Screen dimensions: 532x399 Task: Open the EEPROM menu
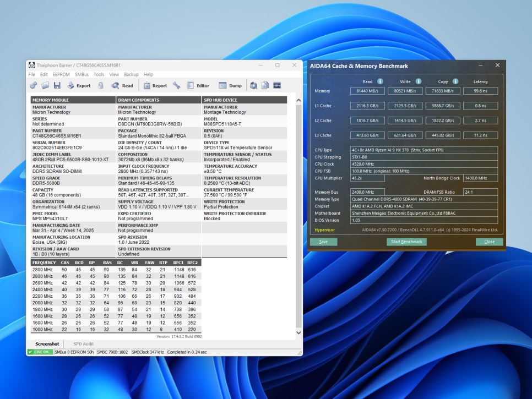coord(61,75)
